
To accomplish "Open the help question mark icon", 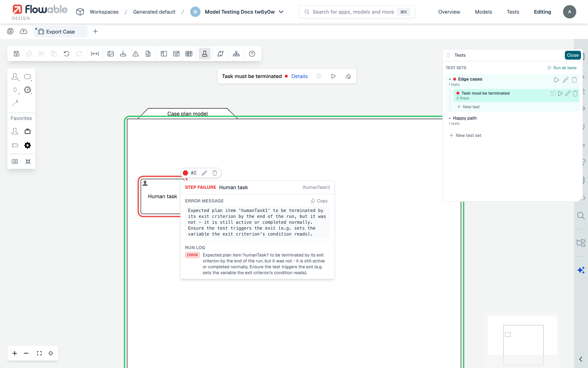I will (252, 54).
